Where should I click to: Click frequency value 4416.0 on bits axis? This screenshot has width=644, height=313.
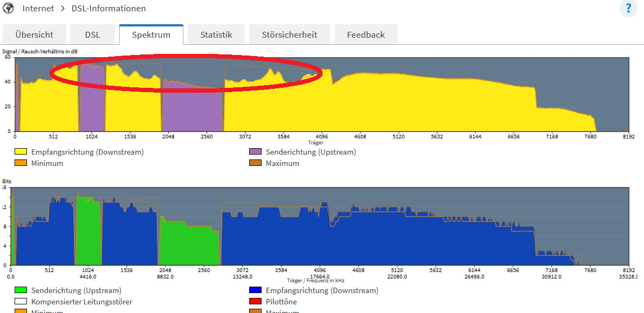point(88,276)
